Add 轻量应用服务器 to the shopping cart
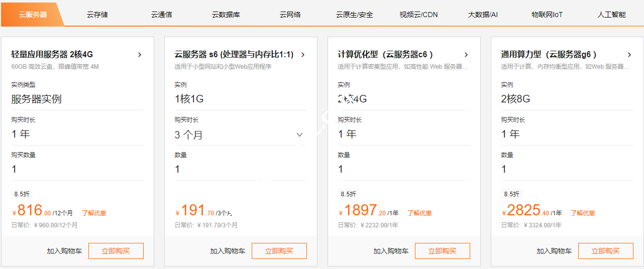The image size is (644, 269). point(64,251)
